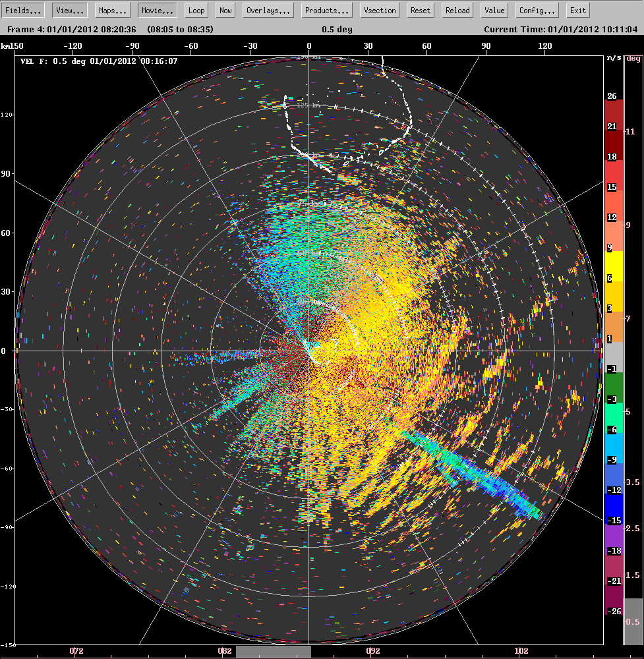Viewport: 644px width, 659px height.
Task: Jump to current time with Now
Action: (x=225, y=10)
